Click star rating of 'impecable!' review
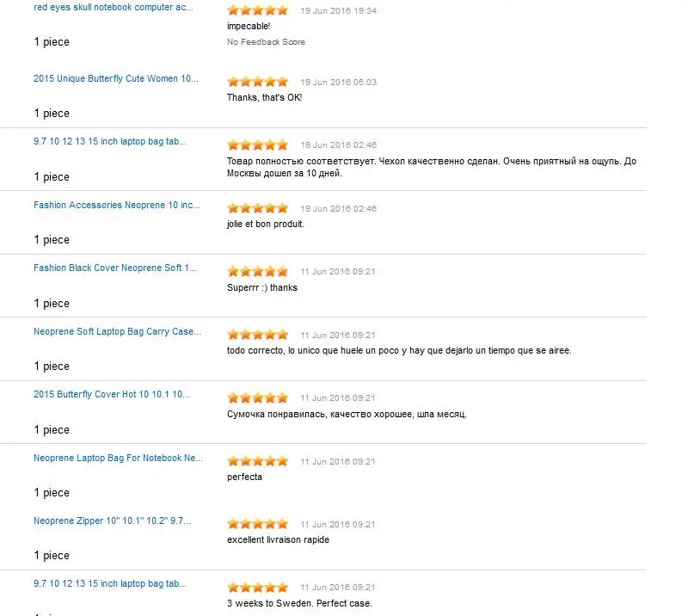 (x=257, y=10)
